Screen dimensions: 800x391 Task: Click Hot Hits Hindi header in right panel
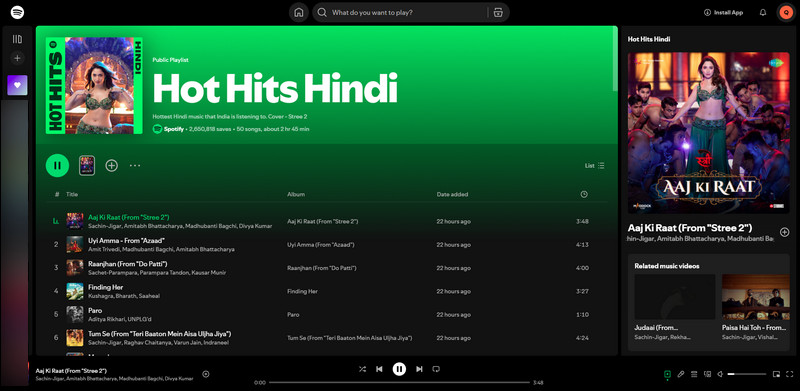(649, 39)
